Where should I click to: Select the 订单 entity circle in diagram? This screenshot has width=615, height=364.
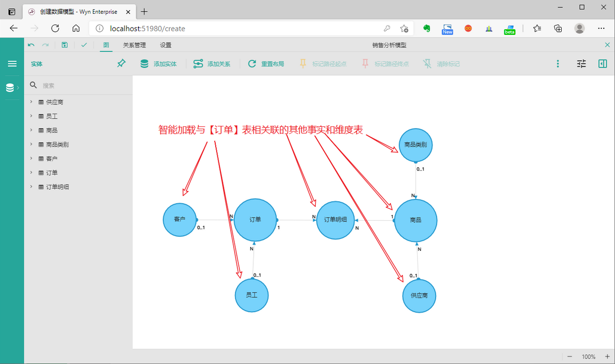click(x=255, y=220)
